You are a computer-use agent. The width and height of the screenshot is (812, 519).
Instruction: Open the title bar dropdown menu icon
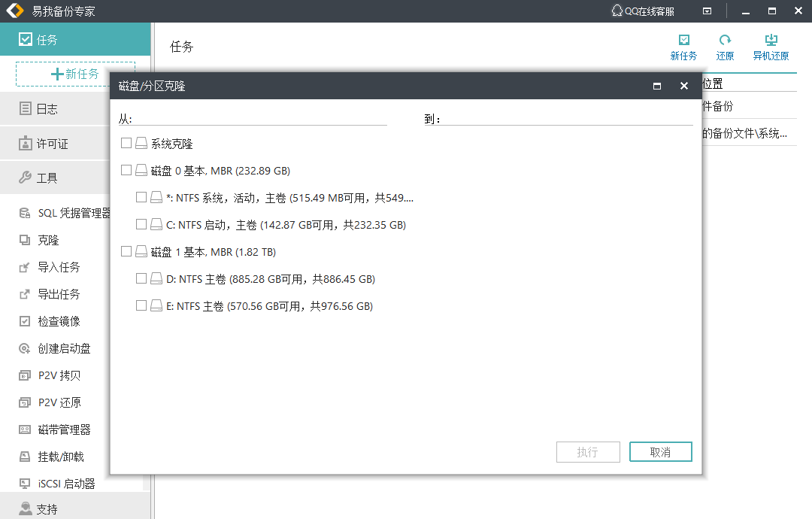pyautogui.click(x=707, y=11)
